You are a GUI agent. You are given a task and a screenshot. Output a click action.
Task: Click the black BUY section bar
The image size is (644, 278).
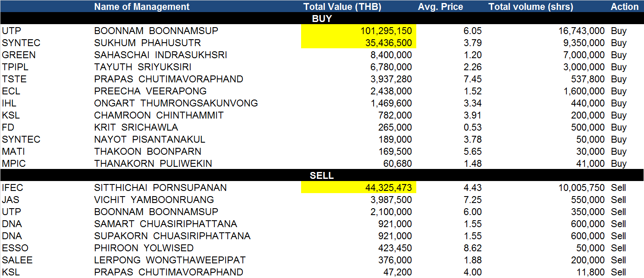pos(322,19)
